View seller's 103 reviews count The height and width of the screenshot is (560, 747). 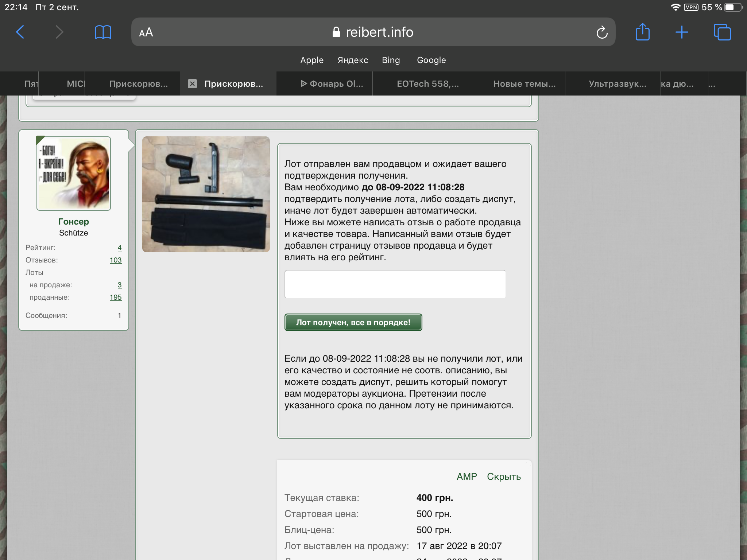115,260
